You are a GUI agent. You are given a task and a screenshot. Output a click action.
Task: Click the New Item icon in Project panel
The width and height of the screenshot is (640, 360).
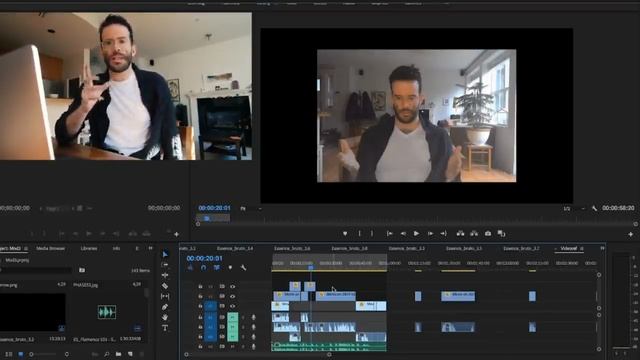[130, 354]
